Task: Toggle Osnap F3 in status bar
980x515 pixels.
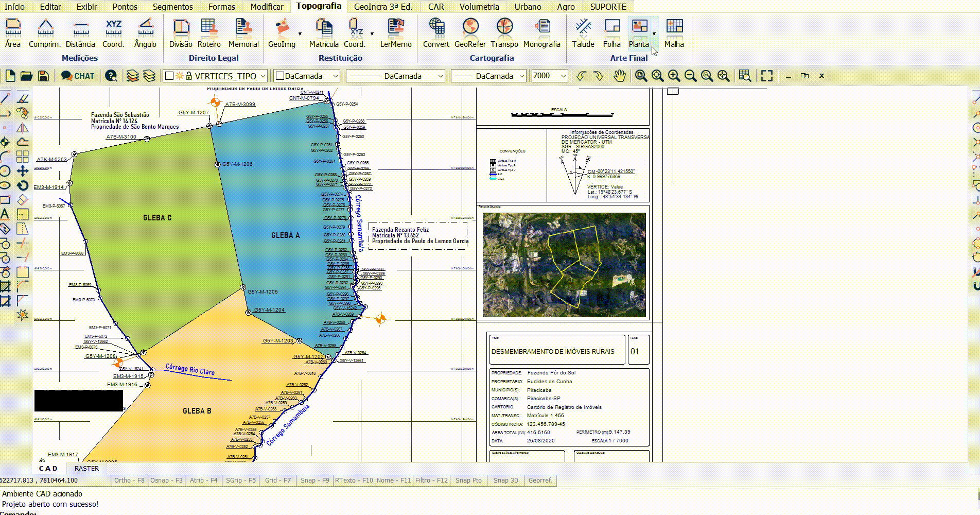Action: pyautogui.click(x=166, y=480)
